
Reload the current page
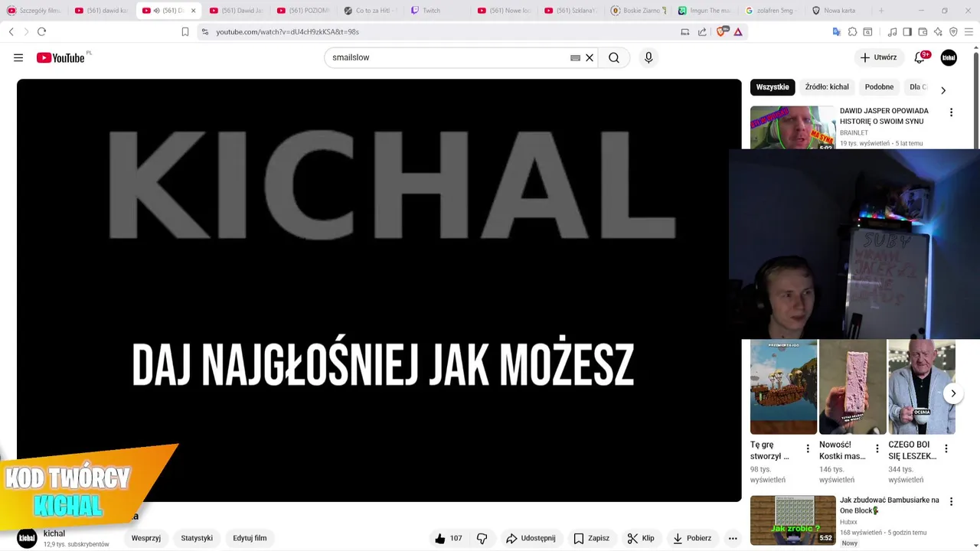[41, 31]
